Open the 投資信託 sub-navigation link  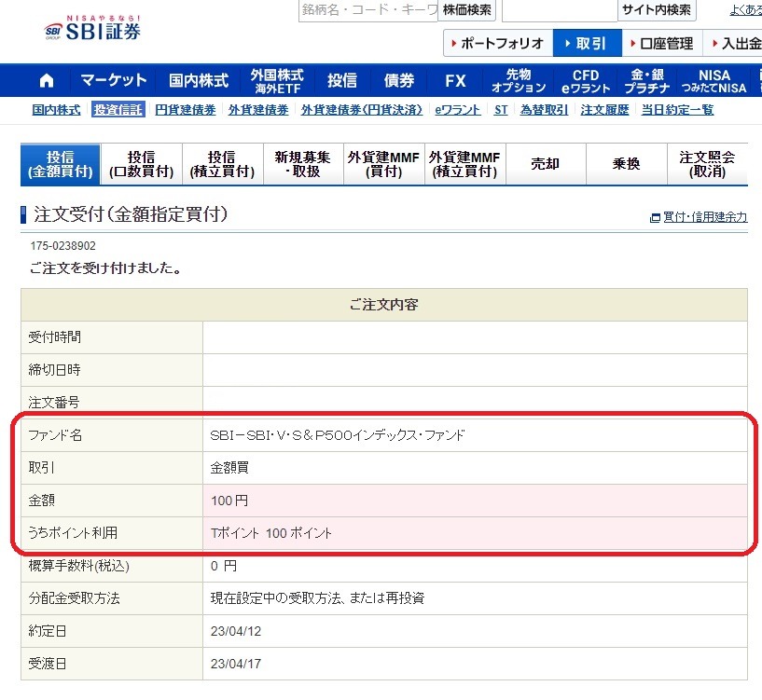pos(118,110)
